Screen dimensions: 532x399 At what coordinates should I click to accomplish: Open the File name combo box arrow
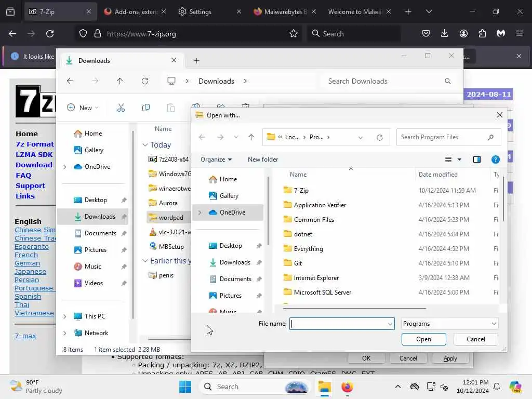pyautogui.click(x=390, y=324)
